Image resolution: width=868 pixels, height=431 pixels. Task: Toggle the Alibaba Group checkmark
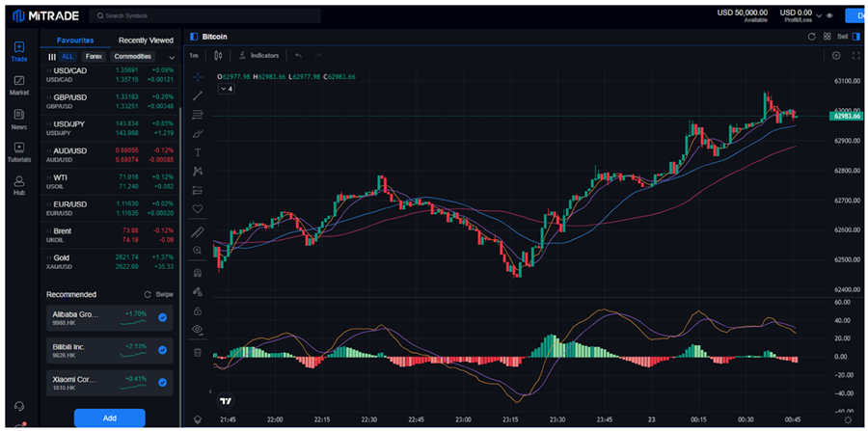point(162,317)
